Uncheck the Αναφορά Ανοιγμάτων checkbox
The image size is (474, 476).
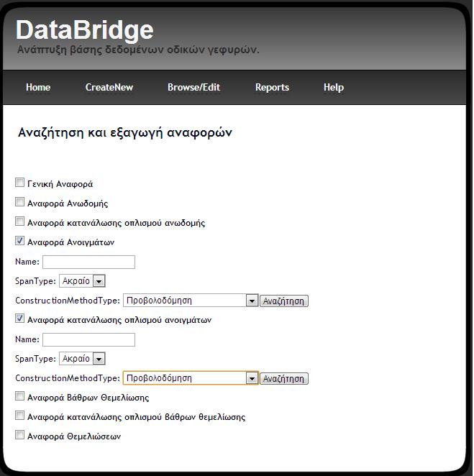point(19,241)
